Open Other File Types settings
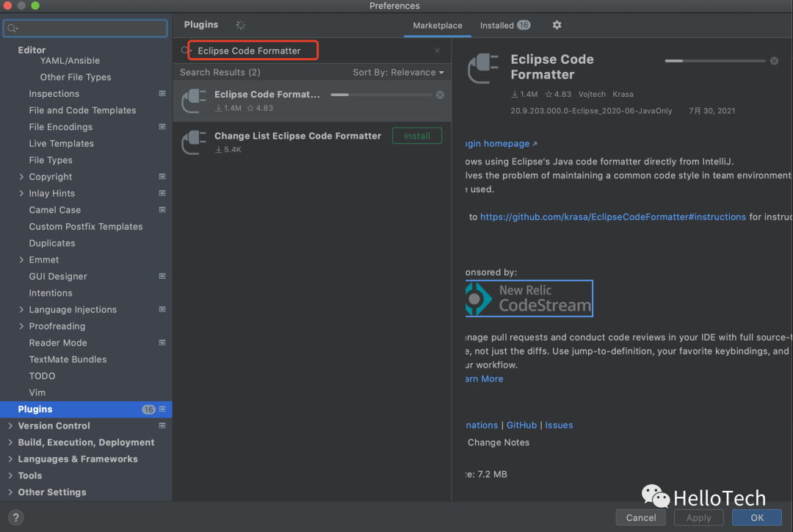This screenshot has width=793, height=532. tap(76, 77)
